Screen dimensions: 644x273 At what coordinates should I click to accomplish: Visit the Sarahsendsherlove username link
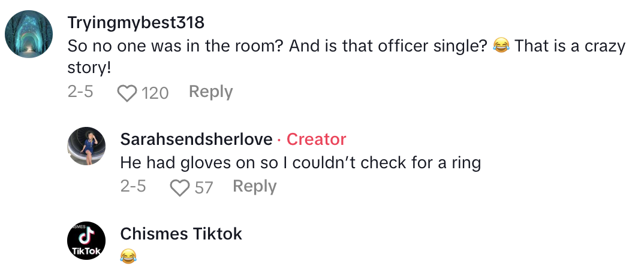point(195,139)
